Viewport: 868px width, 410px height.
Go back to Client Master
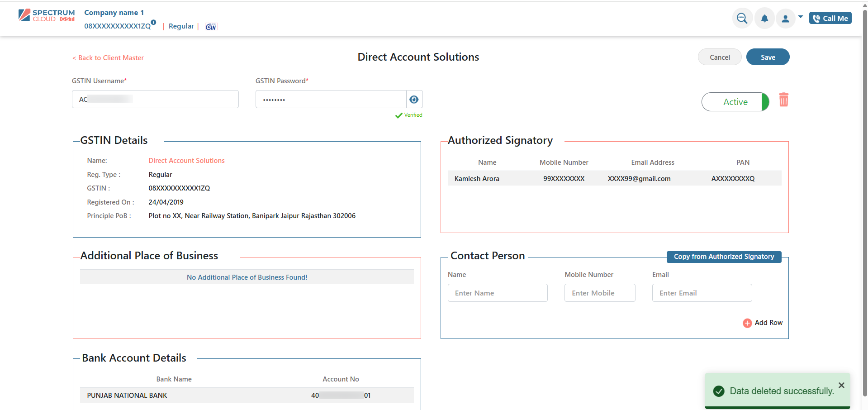pyautogui.click(x=108, y=58)
